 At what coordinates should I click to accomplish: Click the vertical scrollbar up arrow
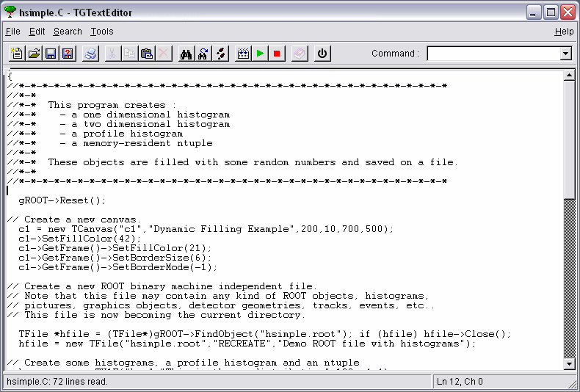coord(569,76)
